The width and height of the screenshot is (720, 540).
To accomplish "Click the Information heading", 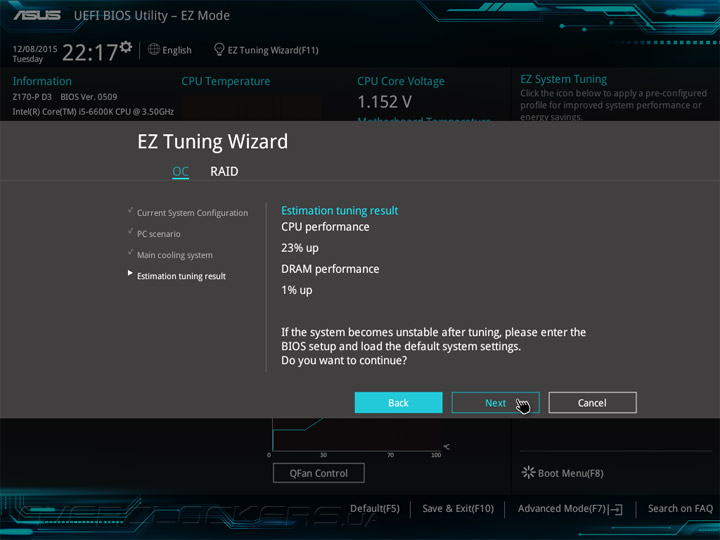I will [42, 81].
